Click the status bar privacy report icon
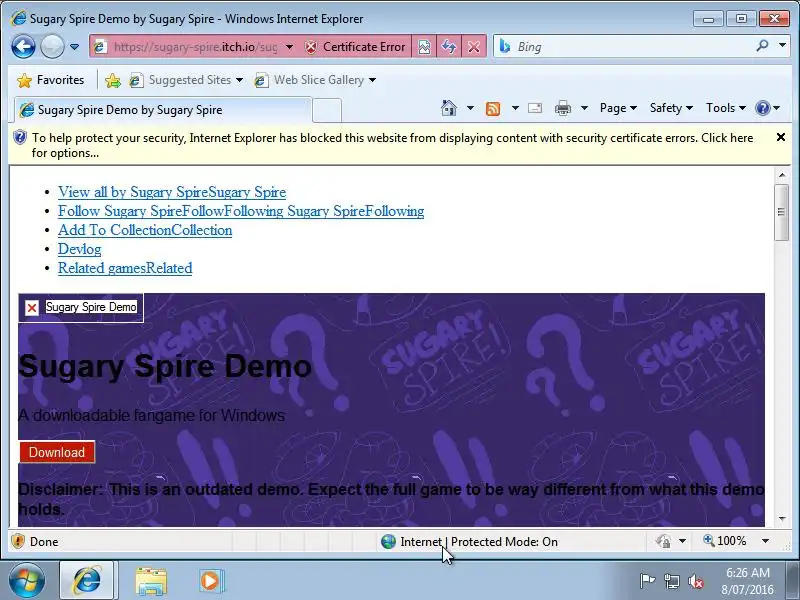This screenshot has width=800, height=600. tap(663, 541)
